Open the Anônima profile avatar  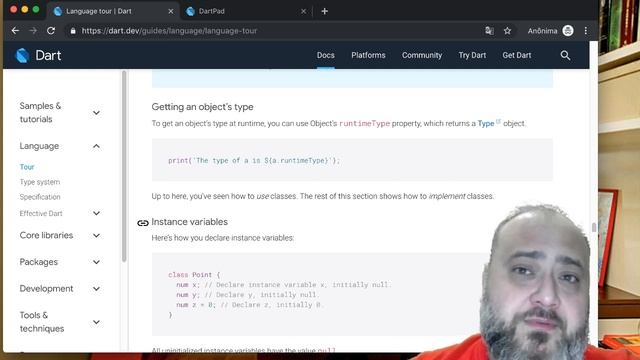pyautogui.click(x=568, y=31)
